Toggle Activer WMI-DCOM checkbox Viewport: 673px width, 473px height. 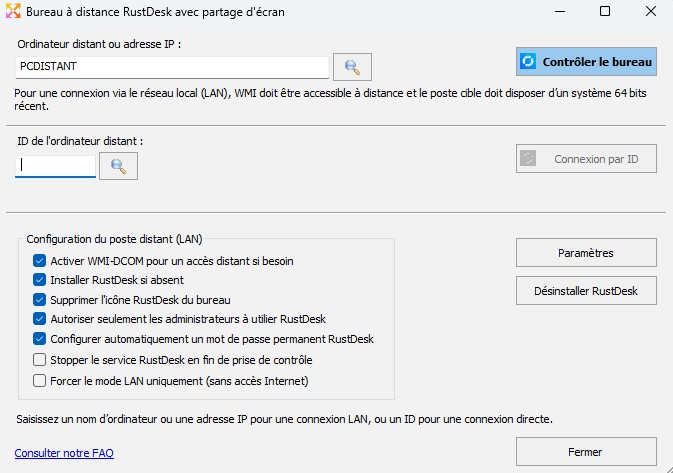coord(40,261)
